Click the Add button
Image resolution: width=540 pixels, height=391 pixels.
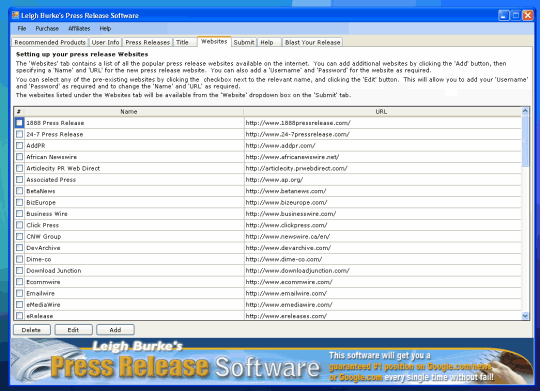pos(115,330)
